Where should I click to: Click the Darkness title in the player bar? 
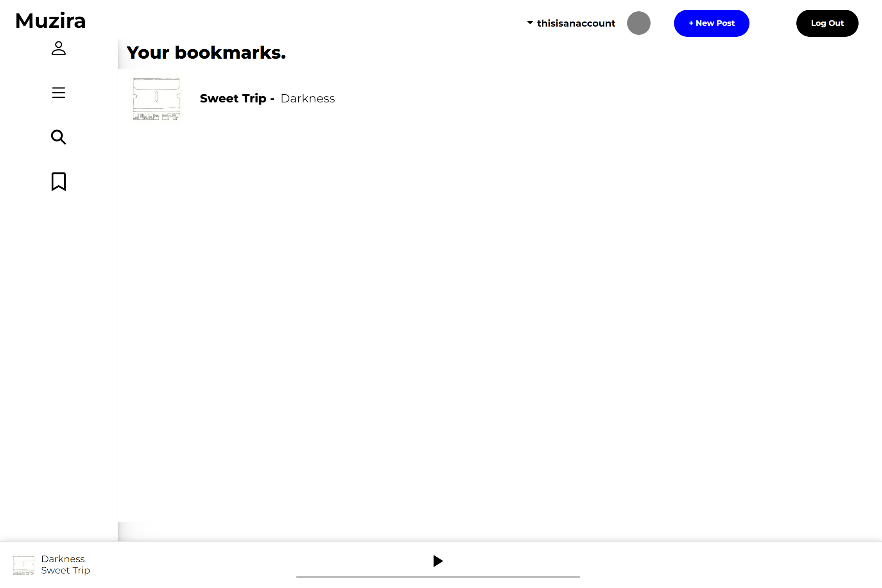[x=63, y=559]
